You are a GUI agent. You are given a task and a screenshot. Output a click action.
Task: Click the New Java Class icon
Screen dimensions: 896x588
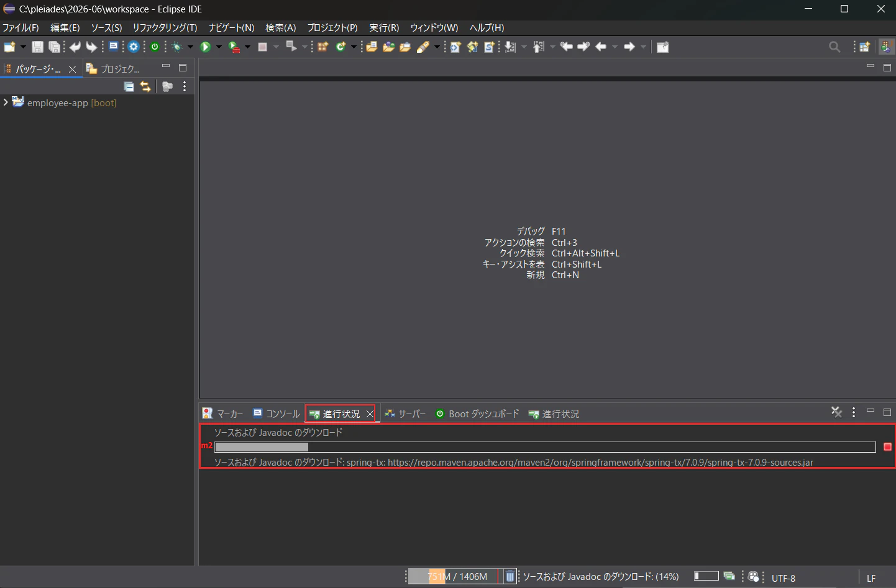click(x=341, y=47)
